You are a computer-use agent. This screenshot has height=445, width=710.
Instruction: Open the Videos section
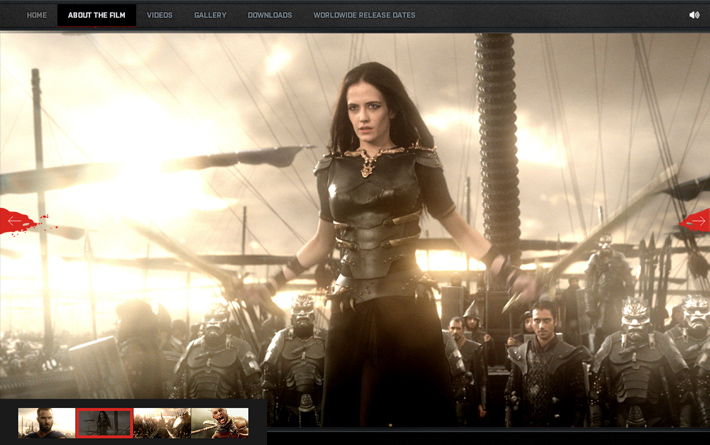159,15
